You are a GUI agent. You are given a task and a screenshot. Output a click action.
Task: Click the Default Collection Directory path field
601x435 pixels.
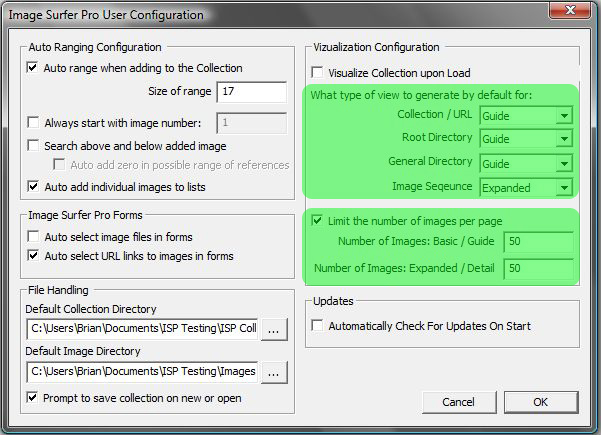click(142, 329)
